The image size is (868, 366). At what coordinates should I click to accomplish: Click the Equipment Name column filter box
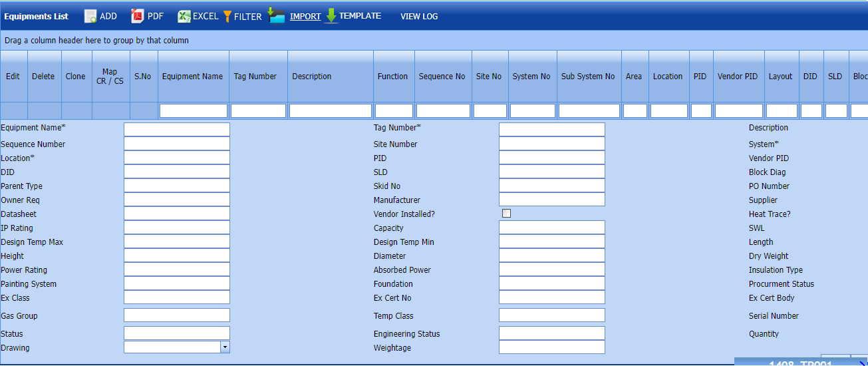point(193,111)
